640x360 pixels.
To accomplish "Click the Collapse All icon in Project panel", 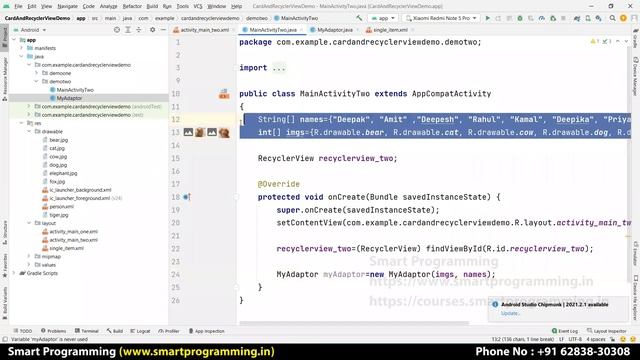I will 139,30.
